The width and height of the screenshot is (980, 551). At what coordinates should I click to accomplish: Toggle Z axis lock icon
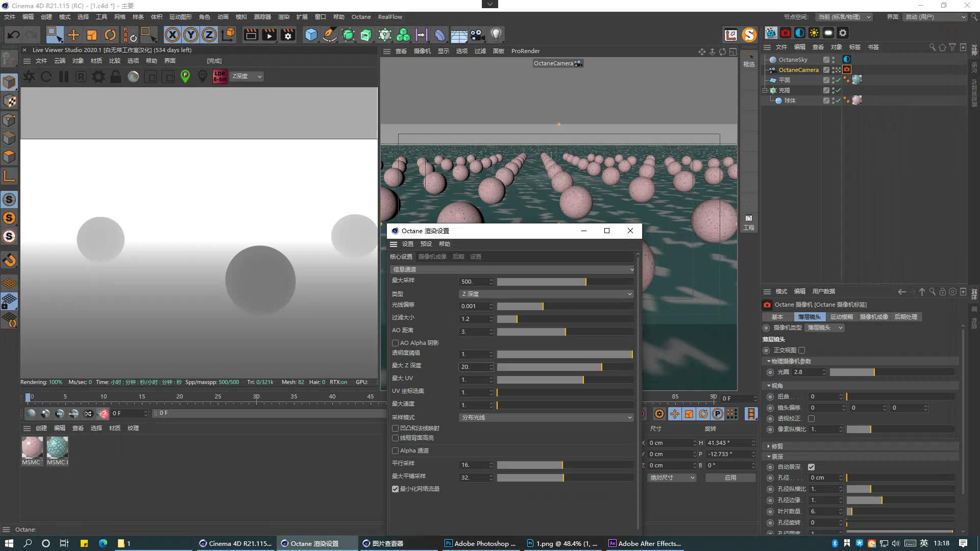click(209, 35)
